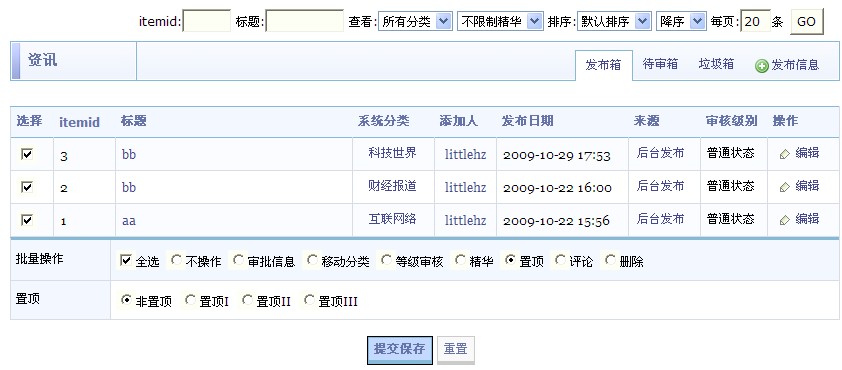Choose the 置顶II option
Image resolution: width=842 pixels, height=370 pixels.
coord(247,300)
